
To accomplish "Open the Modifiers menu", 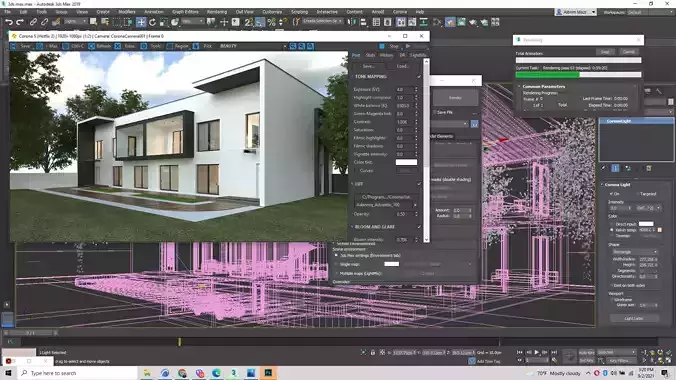I will [x=127, y=12].
